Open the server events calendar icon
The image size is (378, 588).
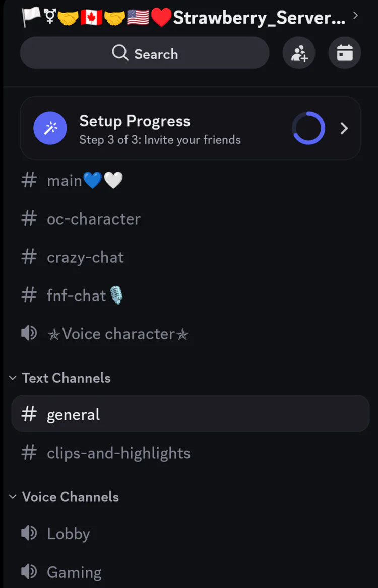[x=345, y=53]
